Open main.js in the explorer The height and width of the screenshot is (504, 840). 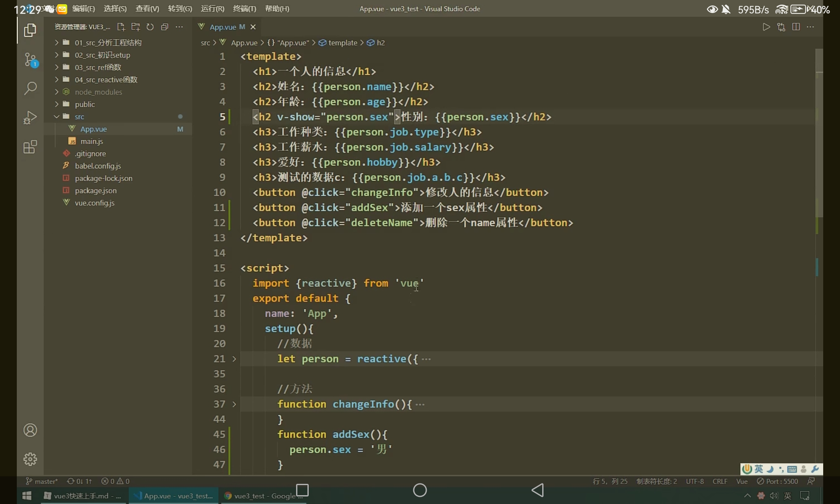tap(92, 142)
